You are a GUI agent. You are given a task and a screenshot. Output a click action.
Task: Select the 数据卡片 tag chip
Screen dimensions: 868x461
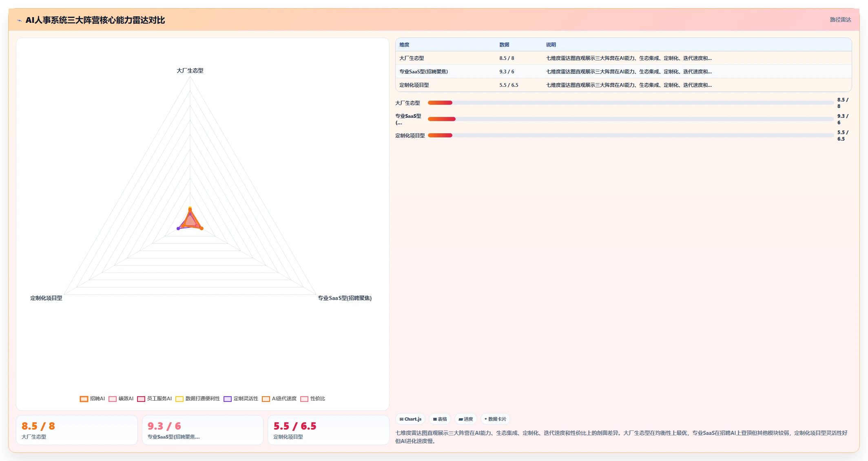tap(495, 419)
